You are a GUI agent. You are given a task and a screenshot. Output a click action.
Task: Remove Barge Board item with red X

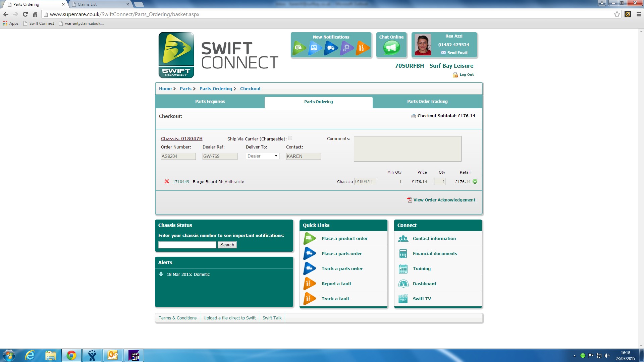click(x=167, y=181)
